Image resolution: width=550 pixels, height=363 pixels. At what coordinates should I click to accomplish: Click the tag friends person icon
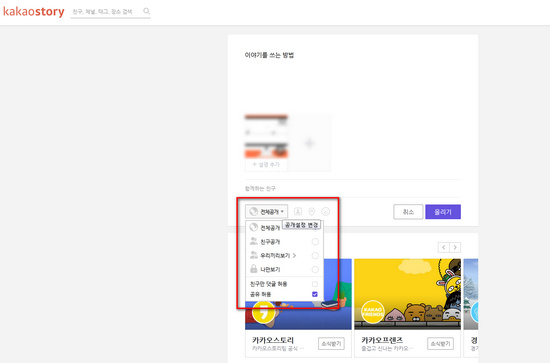click(298, 211)
